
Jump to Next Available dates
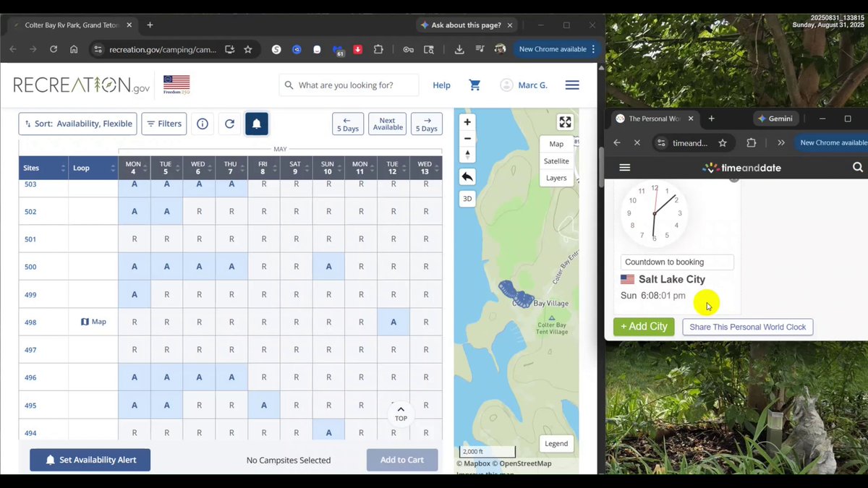coord(388,124)
